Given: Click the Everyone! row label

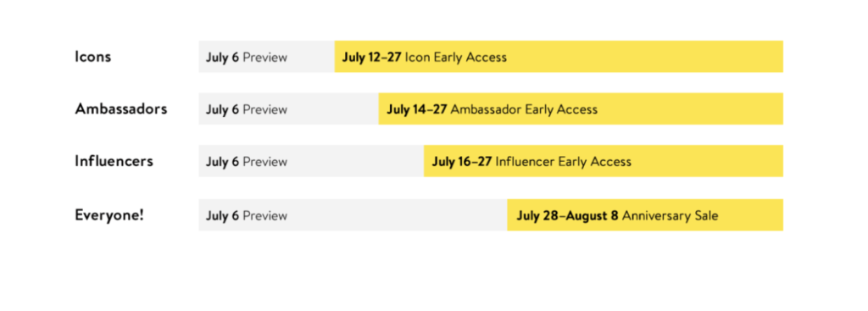Looking at the screenshot, I should click(109, 214).
